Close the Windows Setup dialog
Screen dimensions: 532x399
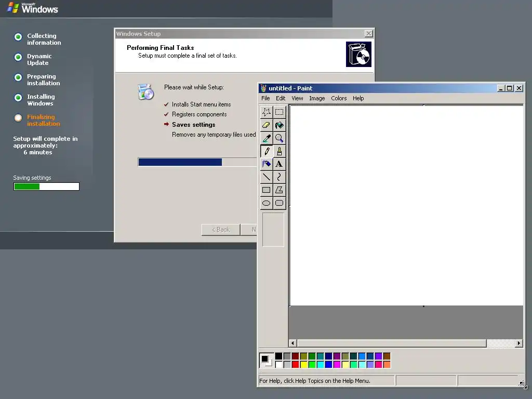(x=369, y=34)
